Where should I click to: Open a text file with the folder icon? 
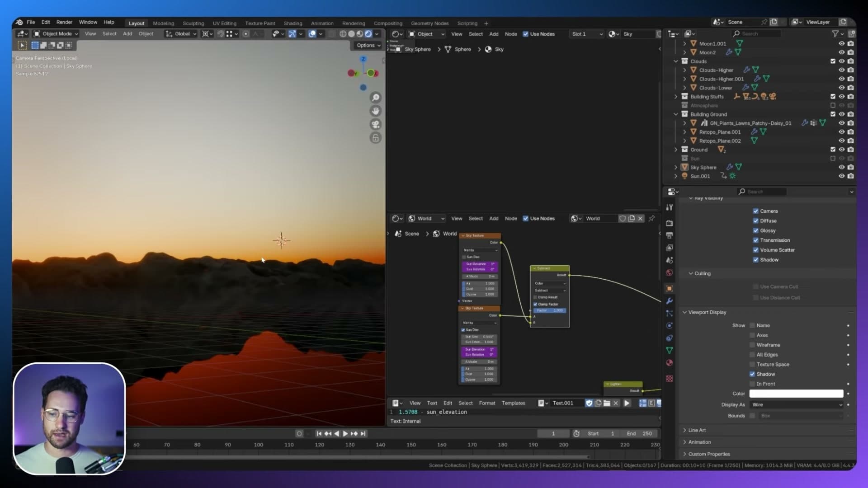click(x=607, y=403)
